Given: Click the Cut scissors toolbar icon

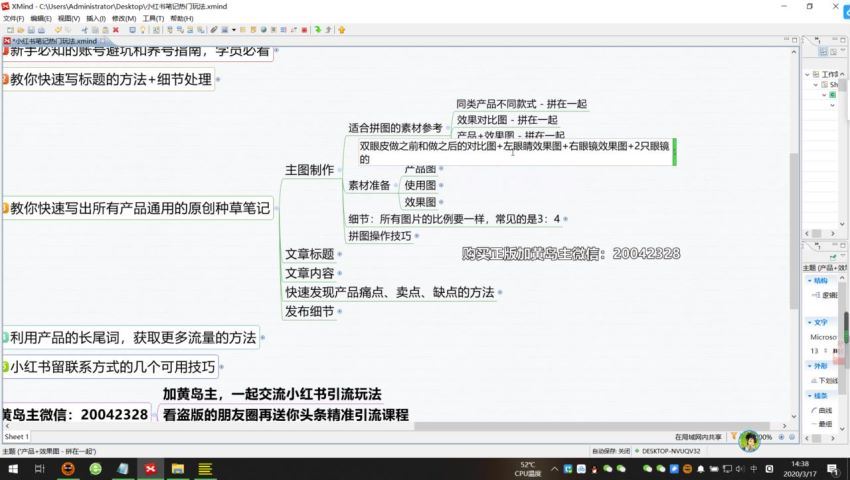Looking at the screenshot, I should (x=85, y=30).
